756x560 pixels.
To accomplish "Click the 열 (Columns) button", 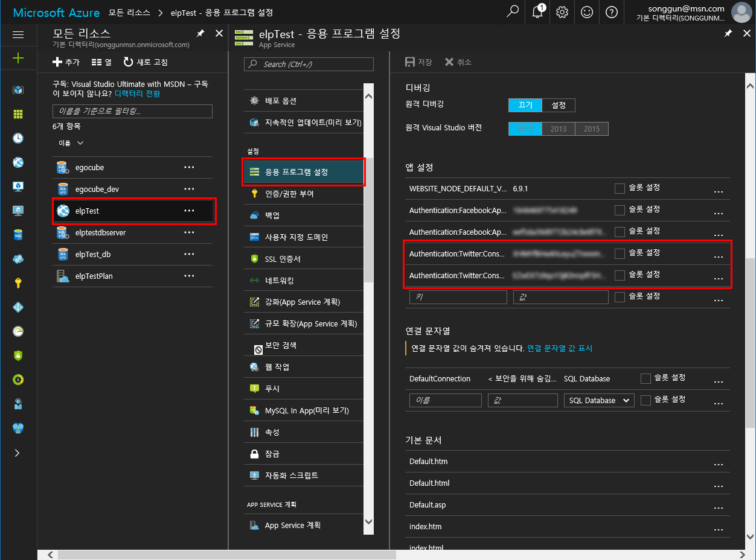I will (x=101, y=62).
